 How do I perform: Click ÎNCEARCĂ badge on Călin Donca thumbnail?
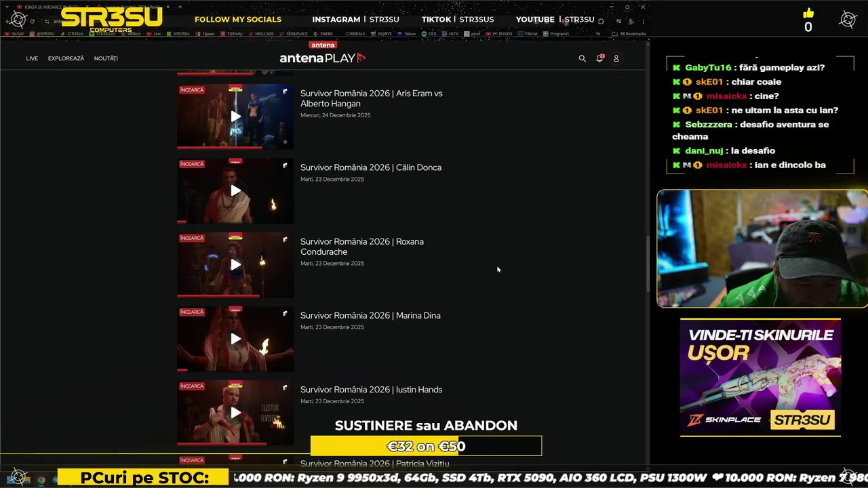192,164
